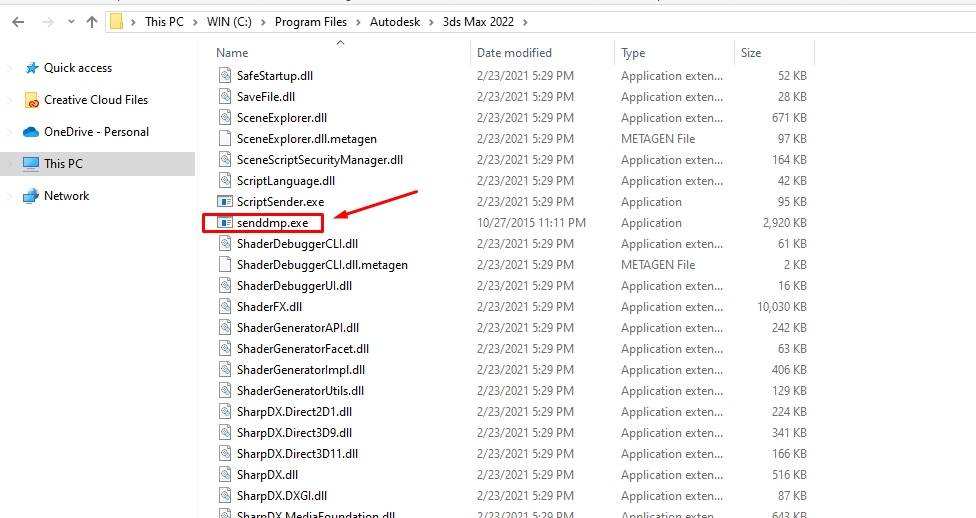The width and height of the screenshot is (976, 518).
Task: Go back with the Back arrow
Action: click(x=18, y=22)
